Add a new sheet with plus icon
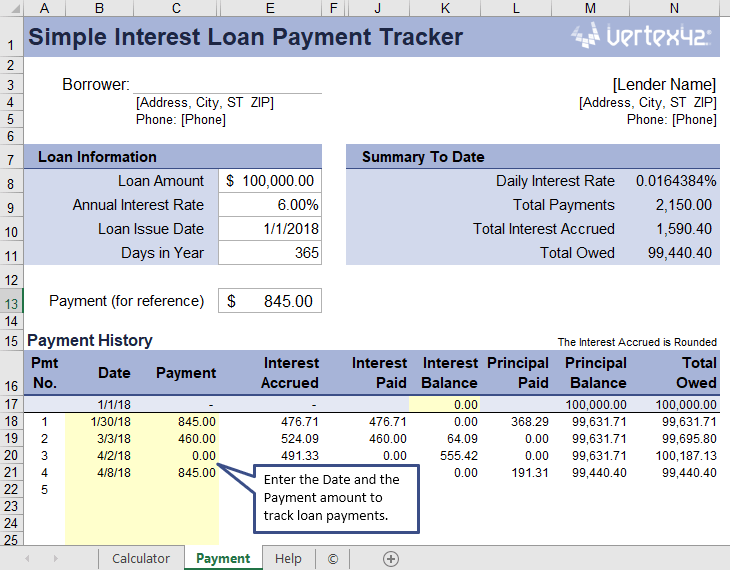The image size is (730, 570). (x=391, y=558)
